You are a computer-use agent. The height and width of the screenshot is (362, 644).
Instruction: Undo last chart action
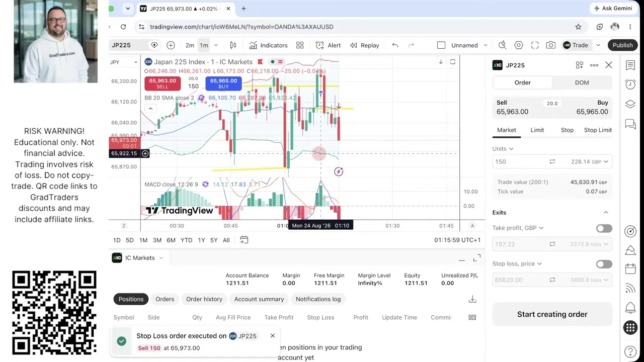click(x=395, y=45)
